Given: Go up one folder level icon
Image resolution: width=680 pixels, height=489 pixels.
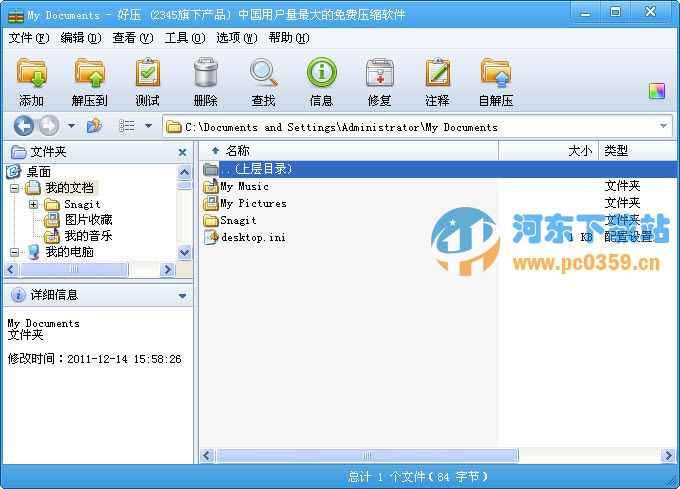Looking at the screenshot, I should (94, 126).
